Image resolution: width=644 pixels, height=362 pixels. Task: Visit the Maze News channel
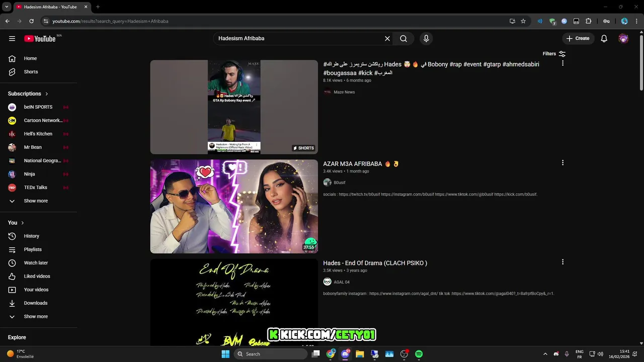coord(344,92)
